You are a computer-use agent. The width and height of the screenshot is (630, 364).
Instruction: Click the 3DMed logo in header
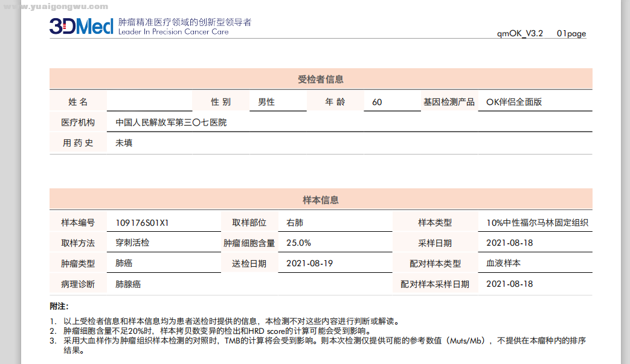coord(81,27)
